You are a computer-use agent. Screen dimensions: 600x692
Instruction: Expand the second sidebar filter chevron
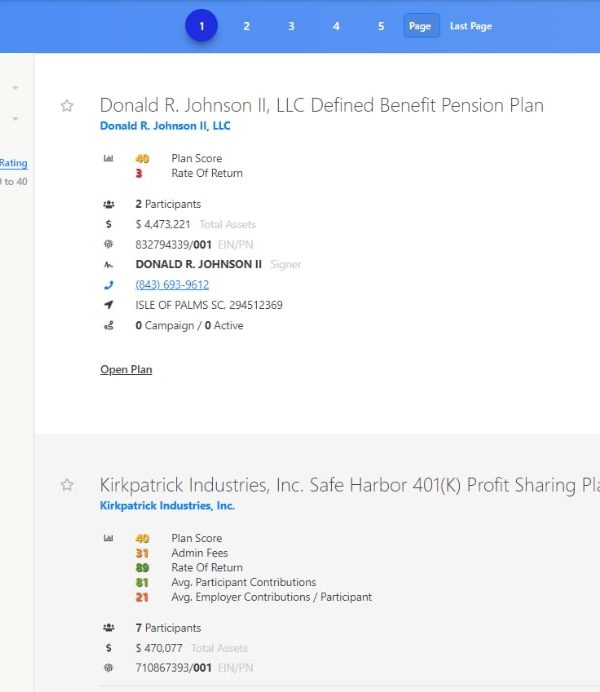coord(15,120)
